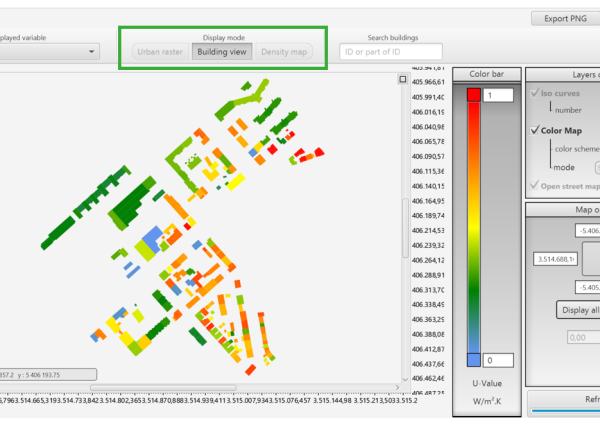Screen dimensions: 600x425
Task: Click the map vertical scrollbar thumb
Action: pyautogui.click(x=405, y=228)
